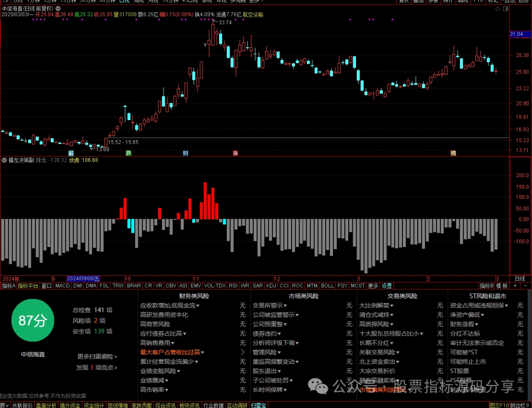Click 高商誉风险 risk item
532x408 pixels.
click(155, 324)
